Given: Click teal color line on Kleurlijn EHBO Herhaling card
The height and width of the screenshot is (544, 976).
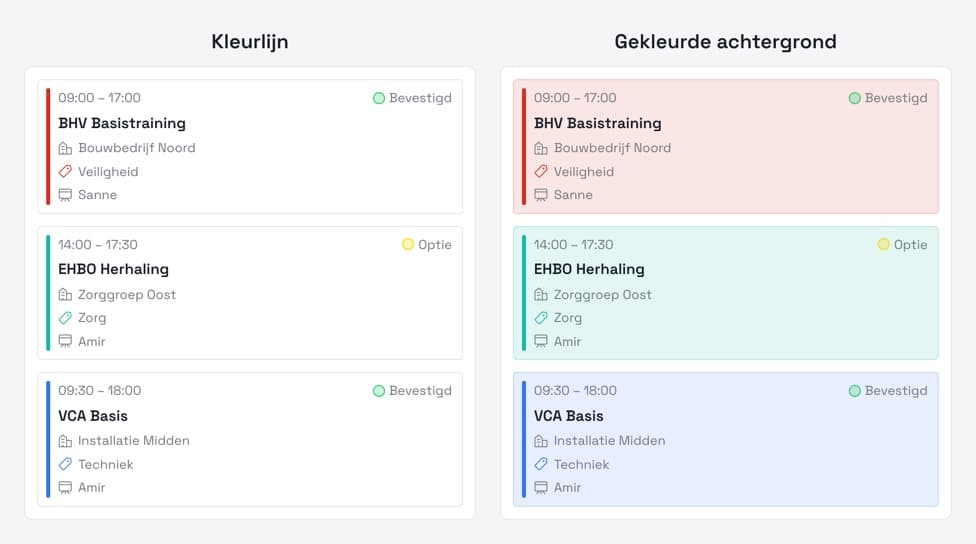Looking at the screenshot, I should pos(48,293).
